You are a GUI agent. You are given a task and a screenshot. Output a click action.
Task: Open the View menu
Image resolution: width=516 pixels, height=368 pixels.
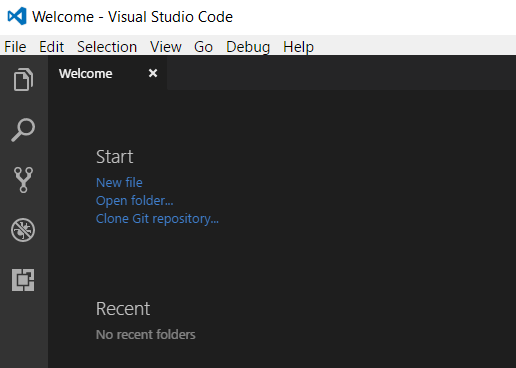pyautogui.click(x=166, y=47)
